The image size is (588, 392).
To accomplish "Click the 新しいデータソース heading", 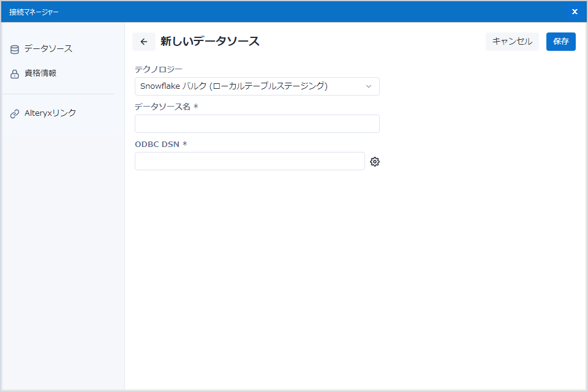I will point(209,42).
